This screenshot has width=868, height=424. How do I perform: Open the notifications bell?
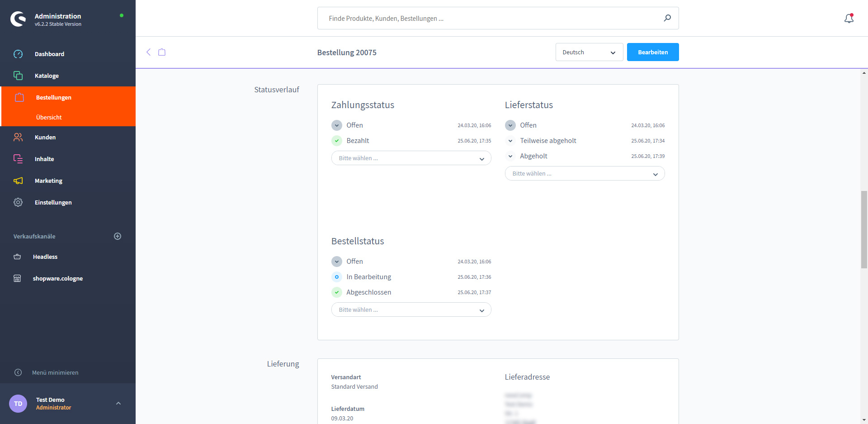point(849,18)
